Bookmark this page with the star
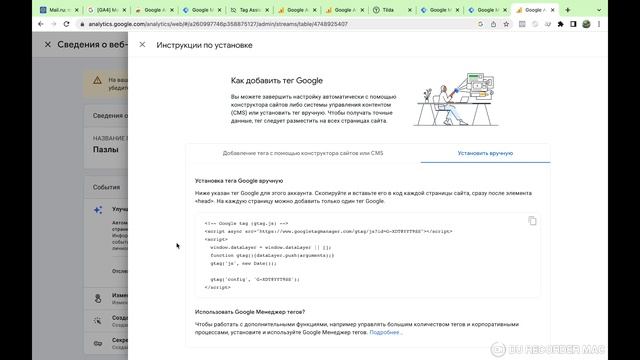This screenshot has height=360, width=640. coord(507,24)
